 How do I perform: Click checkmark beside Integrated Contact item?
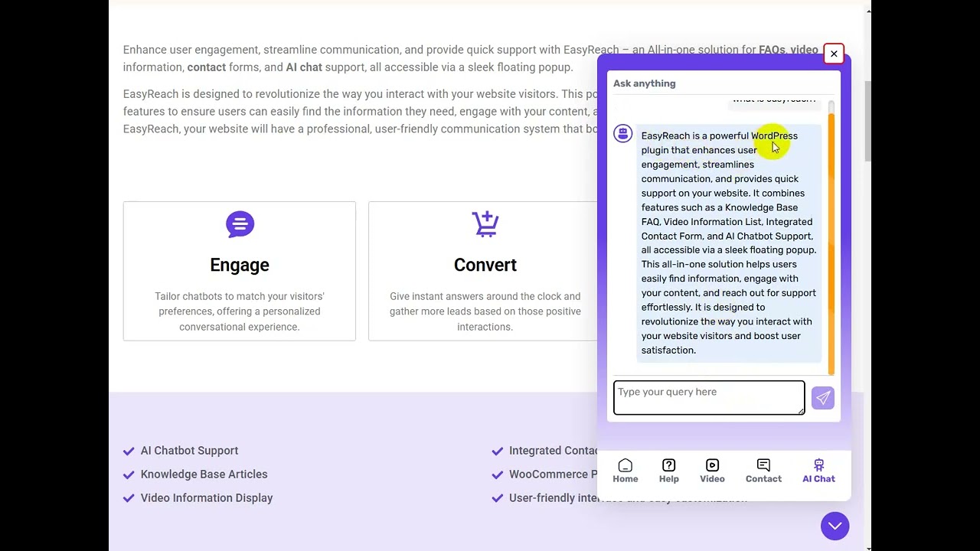tap(498, 451)
